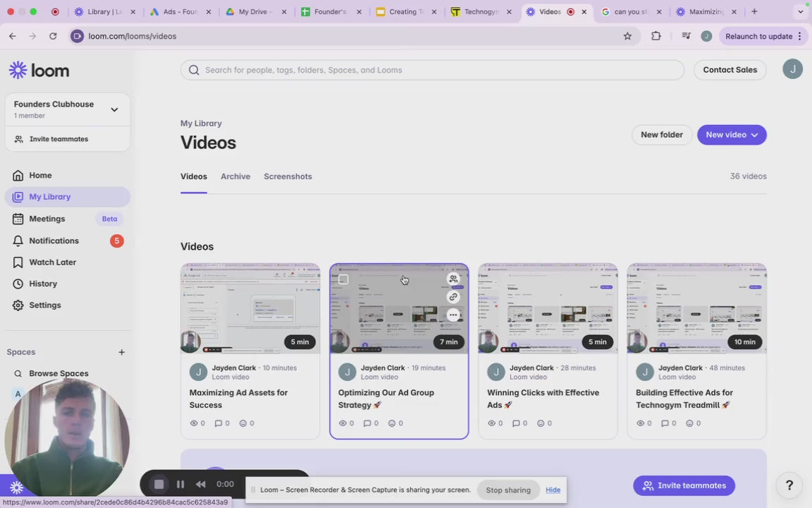Pause the recording in the Loom control bar
The image size is (812, 508).
click(x=180, y=484)
